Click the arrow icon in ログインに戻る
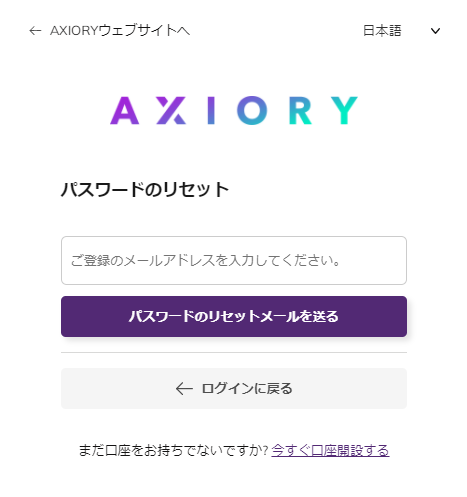The width and height of the screenshot is (467, 497). (184, 389)
